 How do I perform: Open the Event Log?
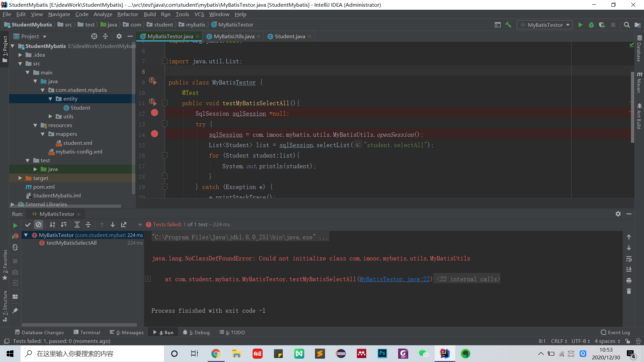615,332
